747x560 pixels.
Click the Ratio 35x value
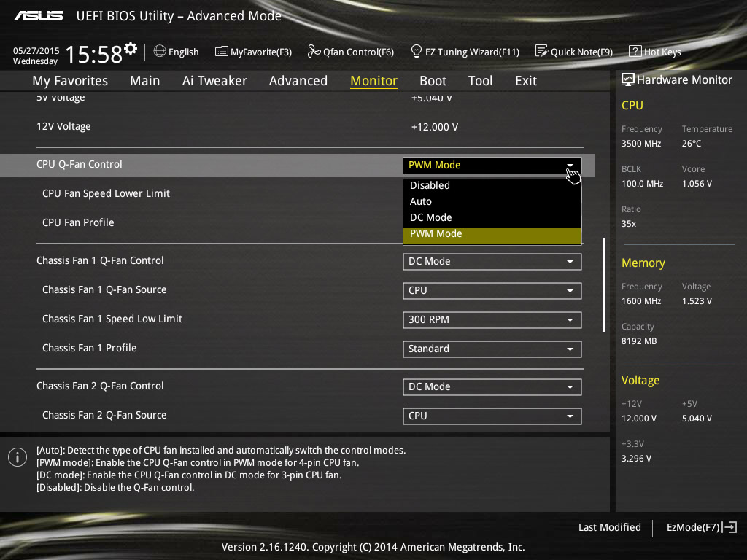[x=628, y=224]
